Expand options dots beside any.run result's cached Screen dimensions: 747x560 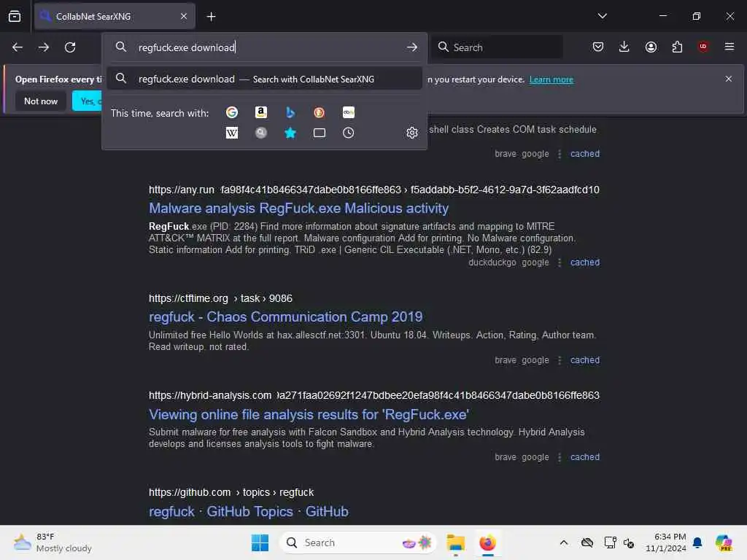coord(560,262)
